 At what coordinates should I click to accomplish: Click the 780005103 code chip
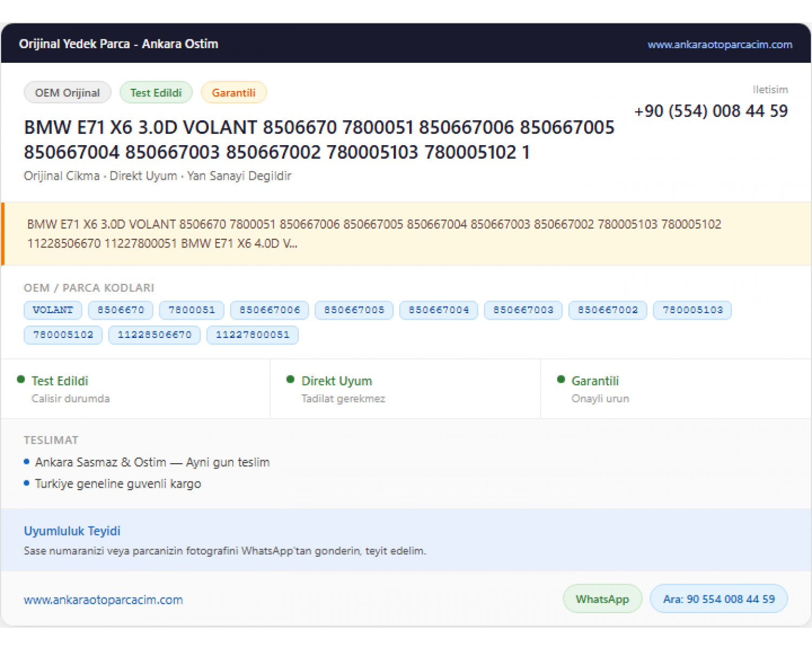coord(692,310)
